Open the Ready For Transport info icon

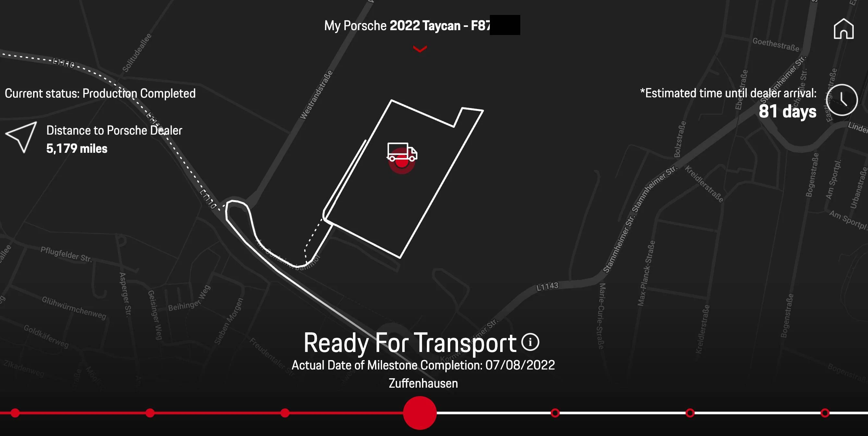[x=530, y=342]
